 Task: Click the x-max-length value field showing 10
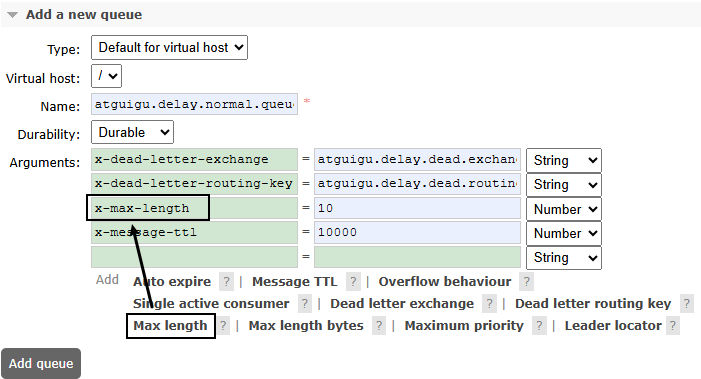coord(417,208)
